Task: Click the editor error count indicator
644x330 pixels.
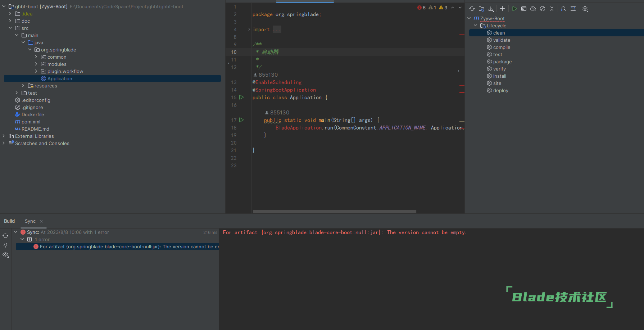Action: (421, 8)
